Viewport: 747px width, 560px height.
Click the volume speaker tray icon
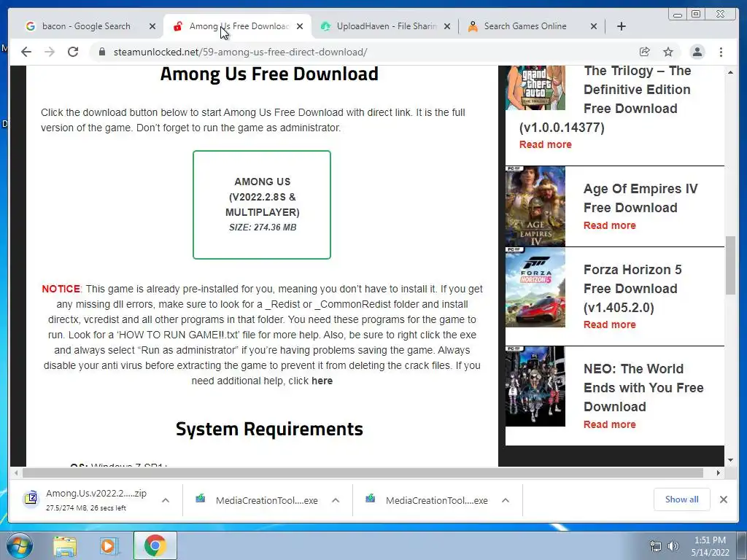click(673, 546)
